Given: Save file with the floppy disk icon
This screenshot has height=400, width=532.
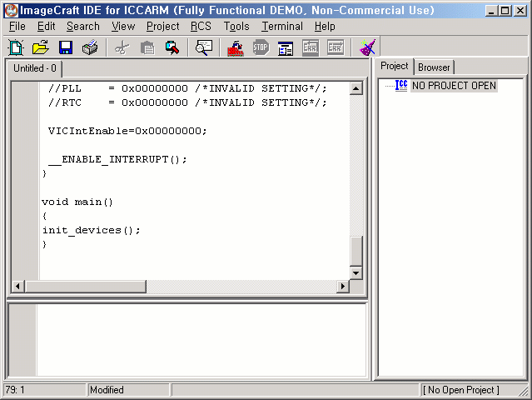Looking at the screenshot, I should [66, 47].
